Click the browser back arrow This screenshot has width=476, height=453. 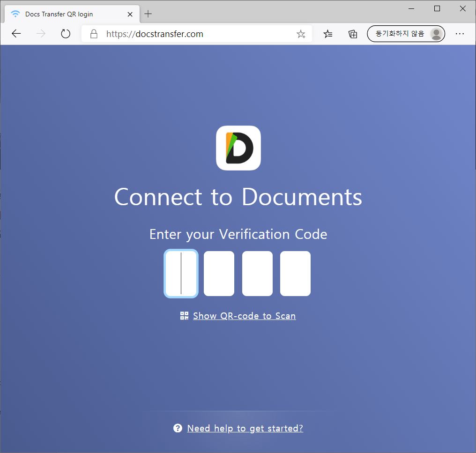(x=16, y=34)
